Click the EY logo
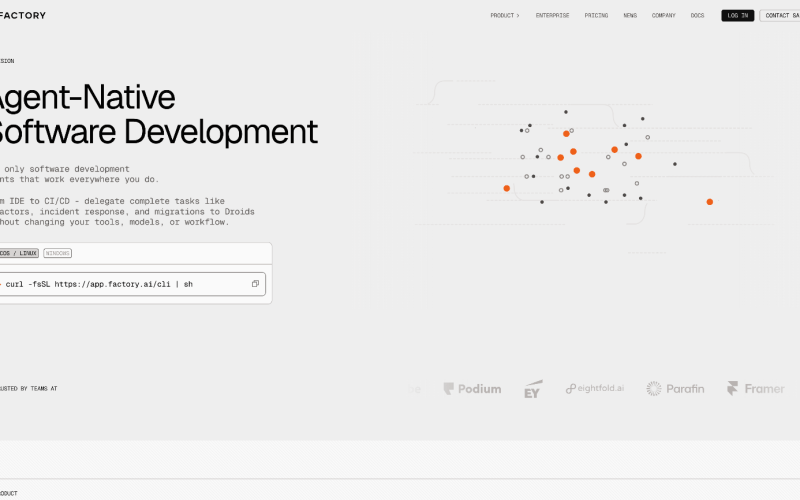The width and height of the screenshot is (800, 500). click(533, 389)
